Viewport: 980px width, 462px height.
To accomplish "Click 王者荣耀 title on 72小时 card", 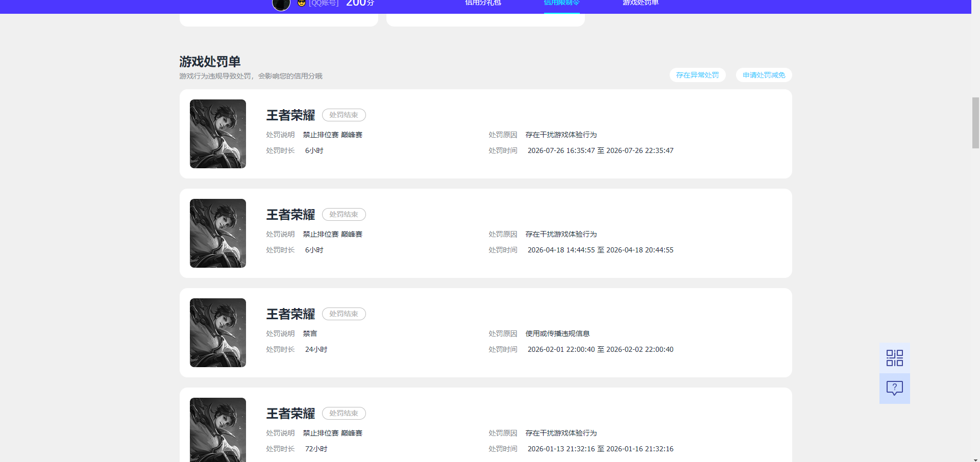I will click(x=290, y=414).
